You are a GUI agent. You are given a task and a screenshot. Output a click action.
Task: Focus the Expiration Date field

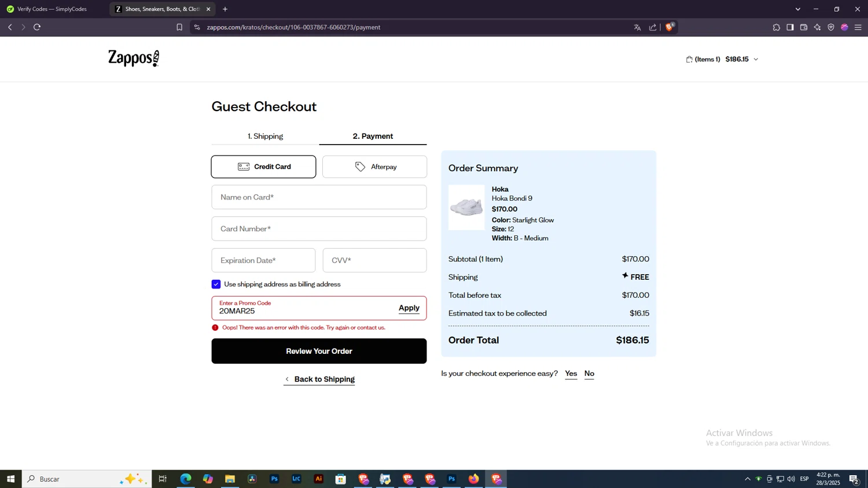pos(263,260)
